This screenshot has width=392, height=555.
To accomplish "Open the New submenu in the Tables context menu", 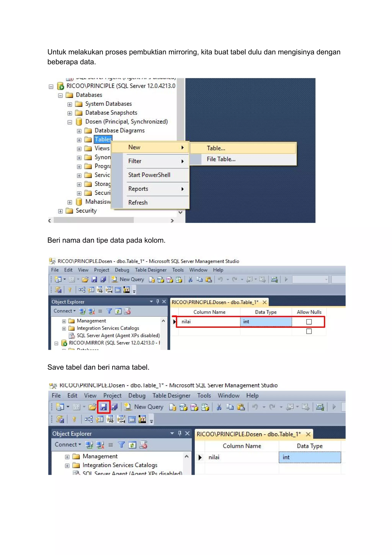I will pos(150,147).
